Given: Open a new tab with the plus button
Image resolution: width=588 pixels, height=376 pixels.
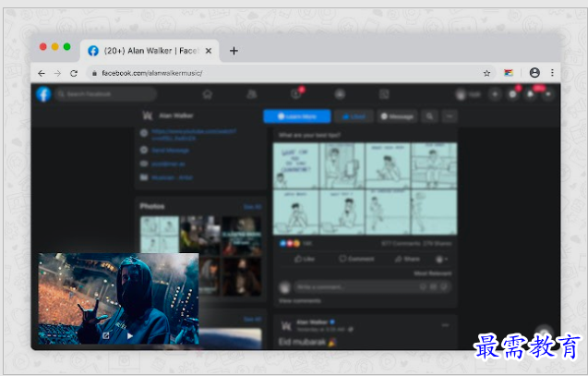Looking at the screenshot, I should click(234, 51).
